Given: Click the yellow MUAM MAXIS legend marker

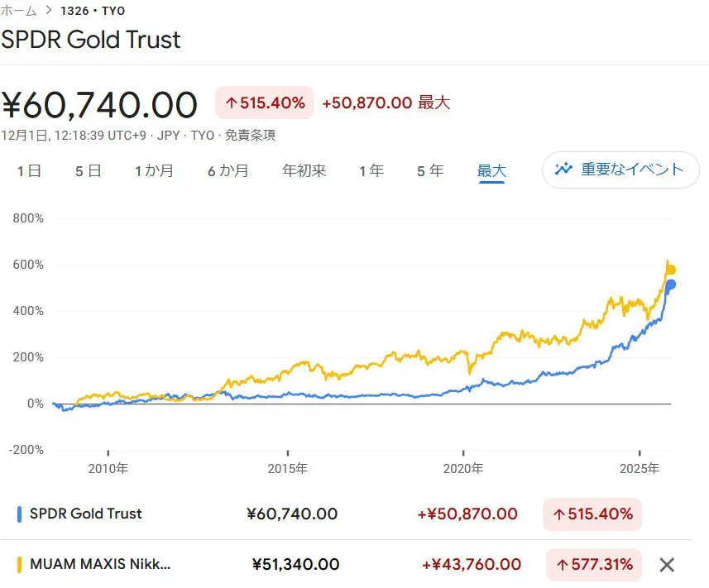Looking at the screenshot, I should click(19, 565).
